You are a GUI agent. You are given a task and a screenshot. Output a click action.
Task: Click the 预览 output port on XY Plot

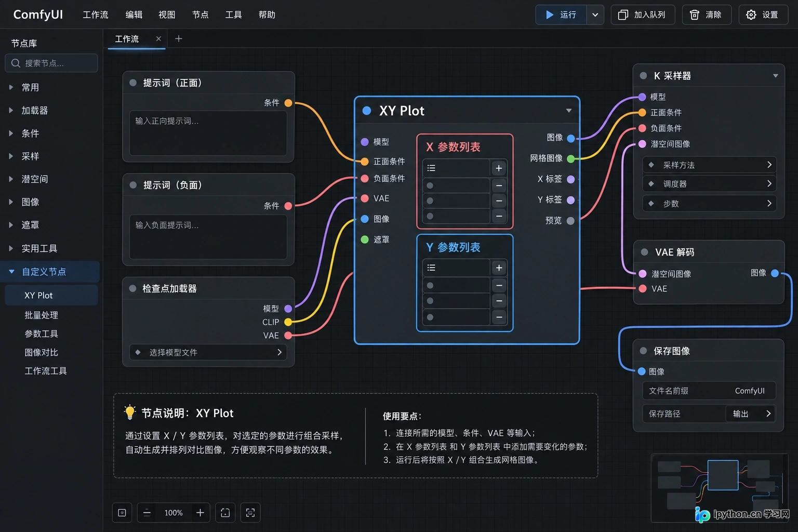tap(570, 221)
